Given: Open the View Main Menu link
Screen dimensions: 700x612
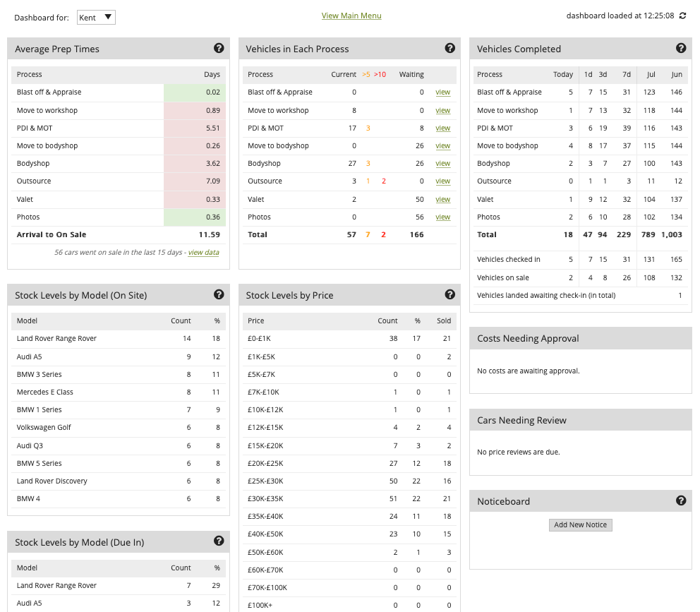Looking at the screenshot, I should [x=351, y=15].
